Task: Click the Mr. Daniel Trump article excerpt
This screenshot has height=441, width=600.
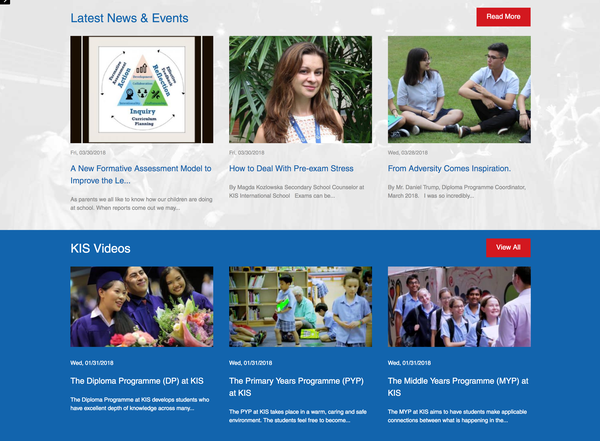Action: point(457,191)
